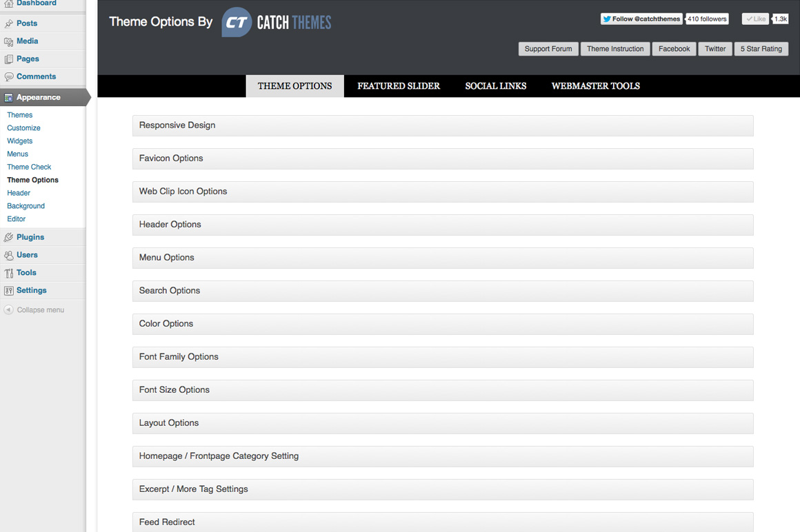
Task: Open the Customize link under Appearance
Action: 23,127
